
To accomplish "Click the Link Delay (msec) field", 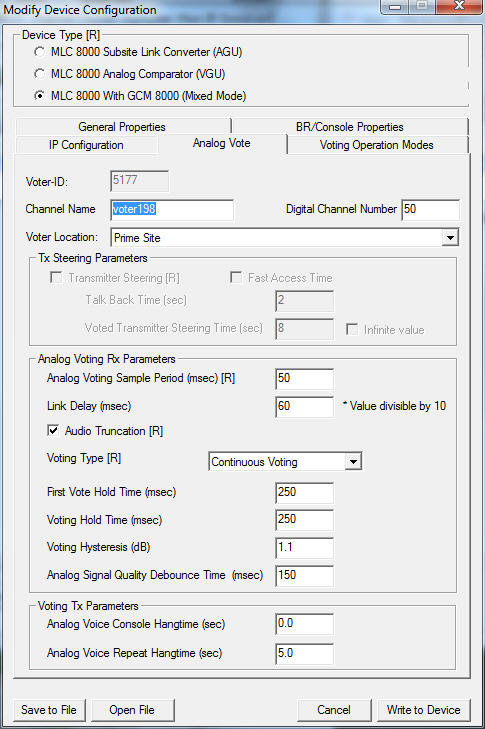I will tap(305, 406).
